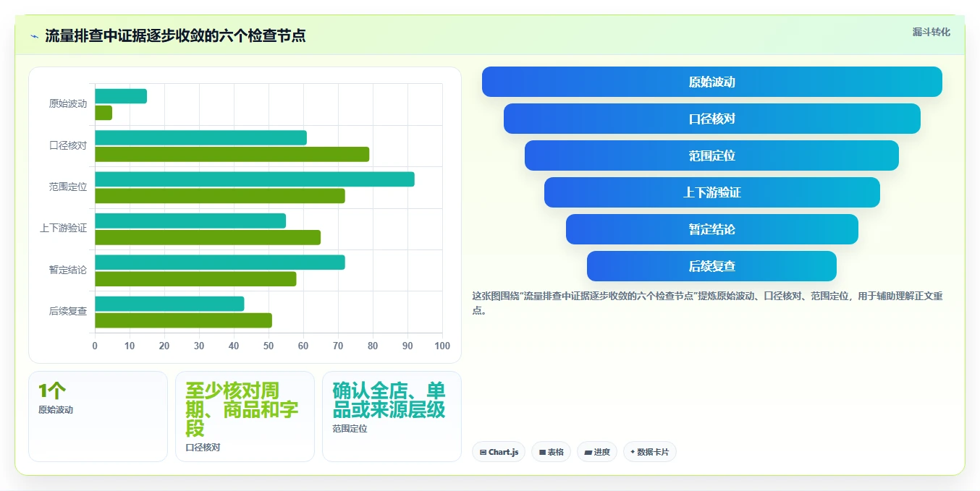The width and height of the screenshot is (980, 491).
Task: Select the 上下游验证 funnel stage
Action: 712,192
